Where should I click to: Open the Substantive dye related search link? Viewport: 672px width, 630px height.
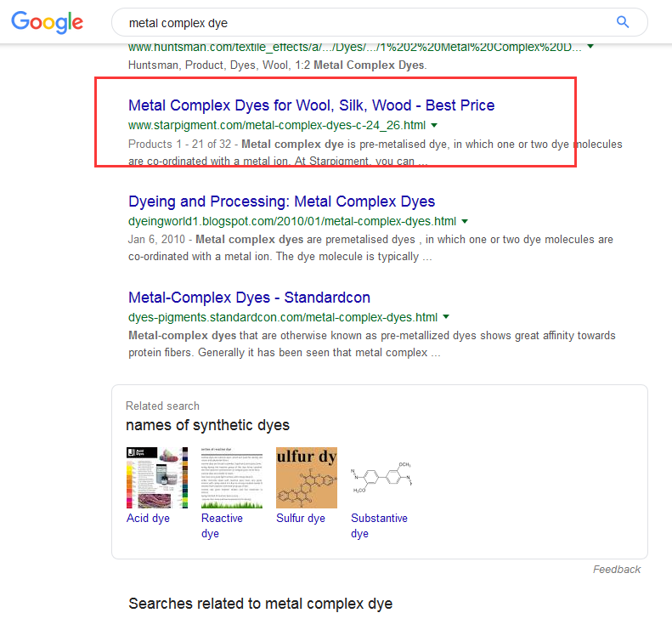379,525
